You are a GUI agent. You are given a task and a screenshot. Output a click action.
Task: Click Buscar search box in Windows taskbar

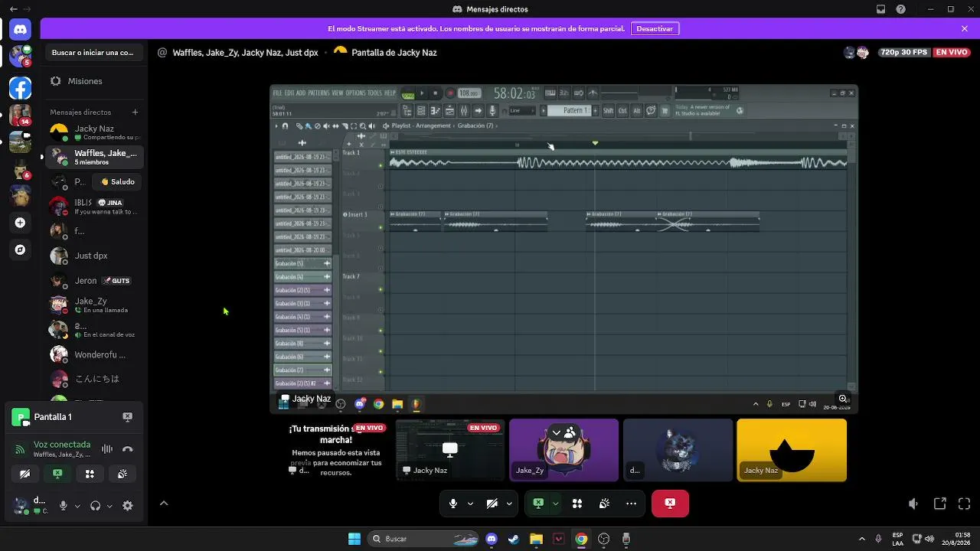[423, 539]
